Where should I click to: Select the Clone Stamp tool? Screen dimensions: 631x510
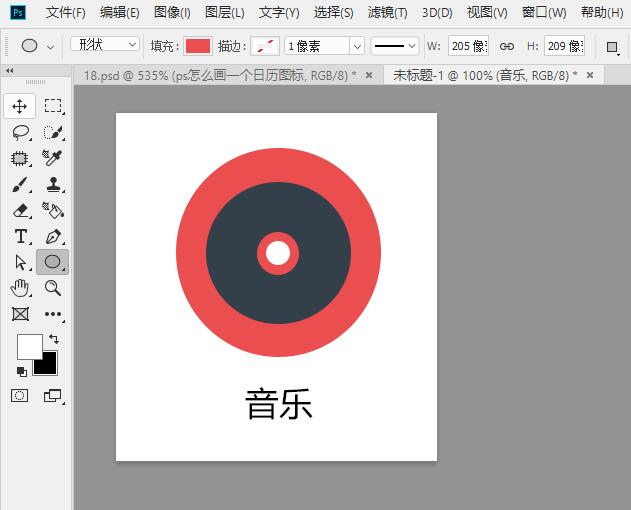point(53,184)
